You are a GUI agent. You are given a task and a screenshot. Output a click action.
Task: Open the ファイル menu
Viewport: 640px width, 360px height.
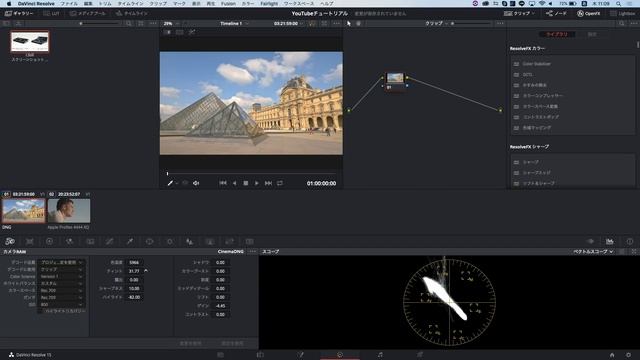pos(69,3)
